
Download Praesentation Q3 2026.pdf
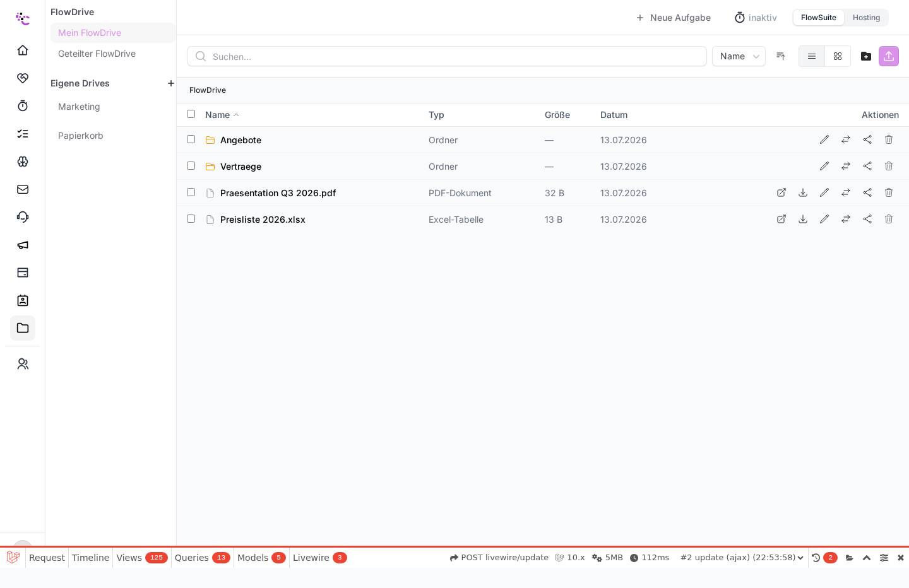(803, 192)
